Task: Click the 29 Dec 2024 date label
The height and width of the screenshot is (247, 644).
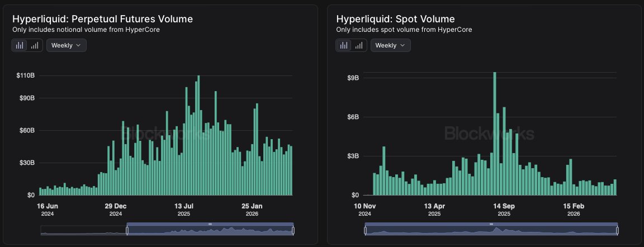Action: [116, 209]
